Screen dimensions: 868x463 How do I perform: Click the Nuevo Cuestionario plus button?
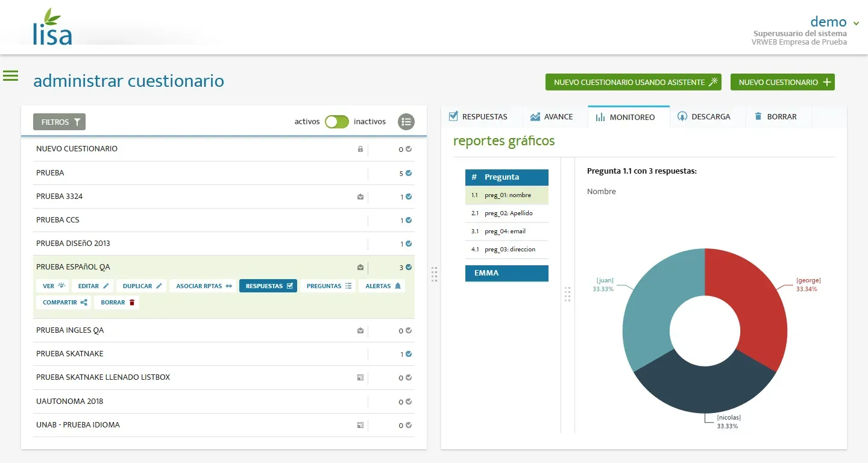click(782, 82)
